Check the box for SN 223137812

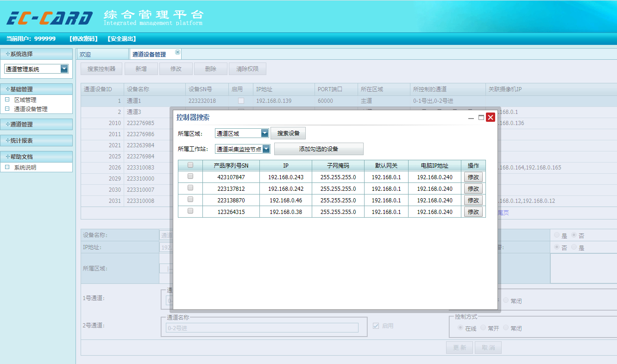(190, 188)
